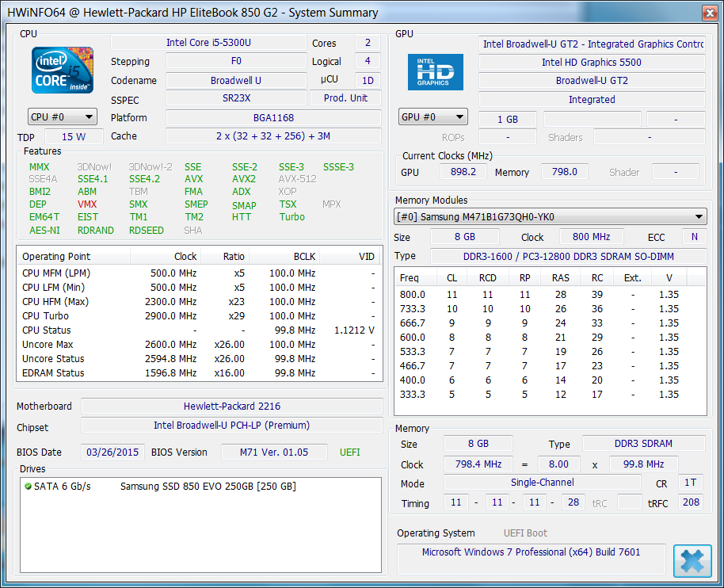Click the Intel Core i5-5300U name field
The width and height of the screenshot is (724, 588).
[x=208, y=43]
